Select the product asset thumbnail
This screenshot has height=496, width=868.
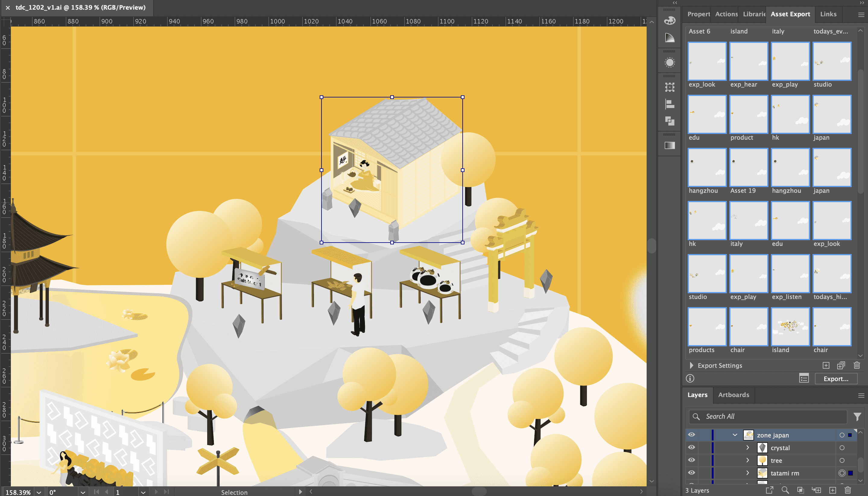[749, 114]
